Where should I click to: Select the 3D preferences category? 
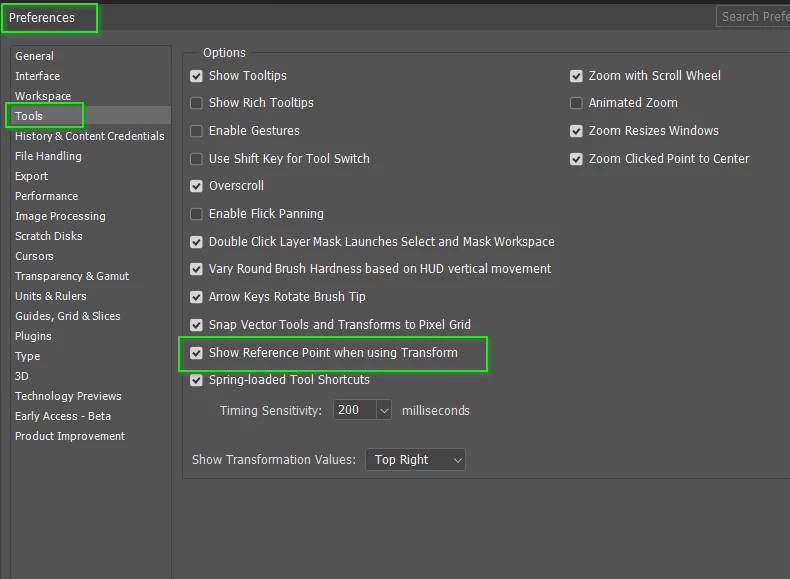pyautogui.click(x=22, y=376)
